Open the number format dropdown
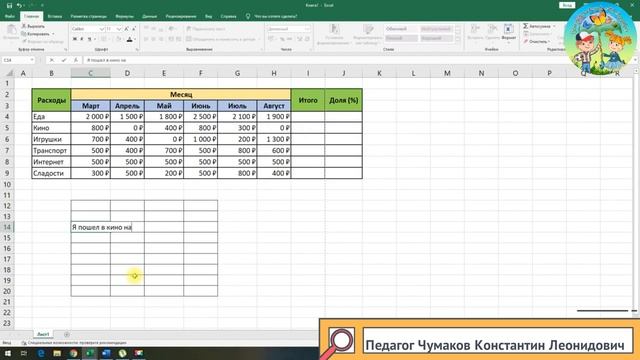Image resolution: width=640 pixels, height=360 pixels. [307, 29]
